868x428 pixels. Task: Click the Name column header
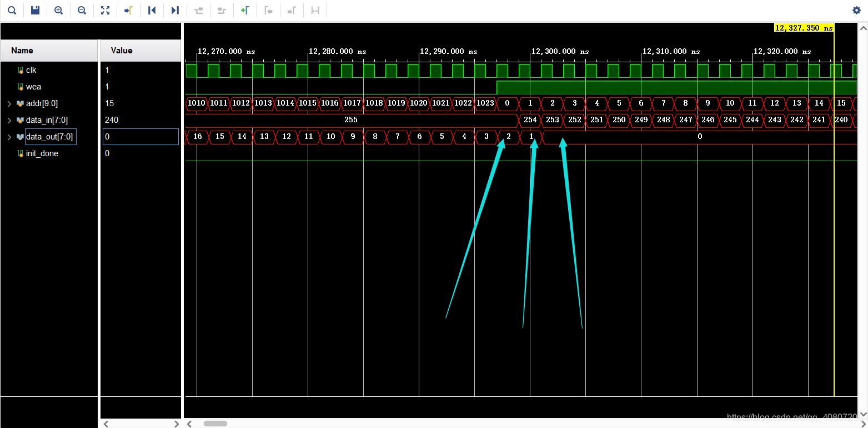click(22, 50)
